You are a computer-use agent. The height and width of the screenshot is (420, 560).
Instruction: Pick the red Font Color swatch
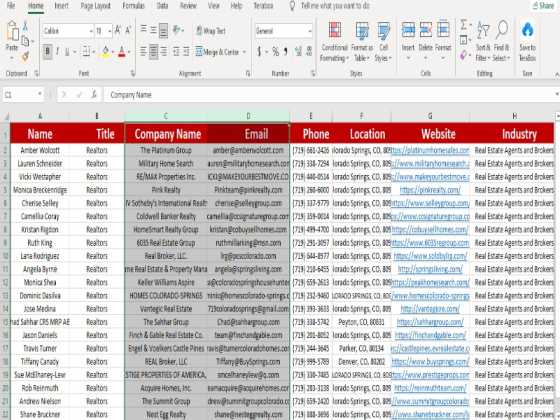click(122, 52)
